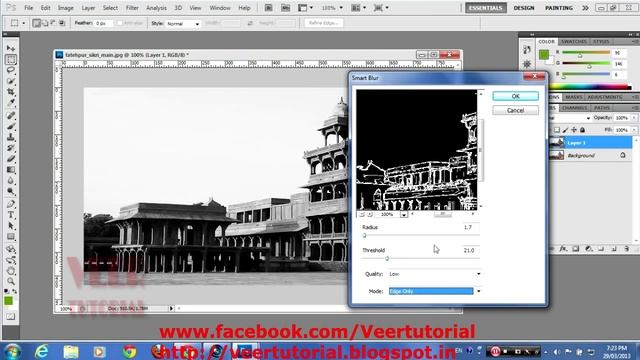The height and width of the screenshot is (360, 640).
Task: Open the Filter menu
Action: (132, 8)
